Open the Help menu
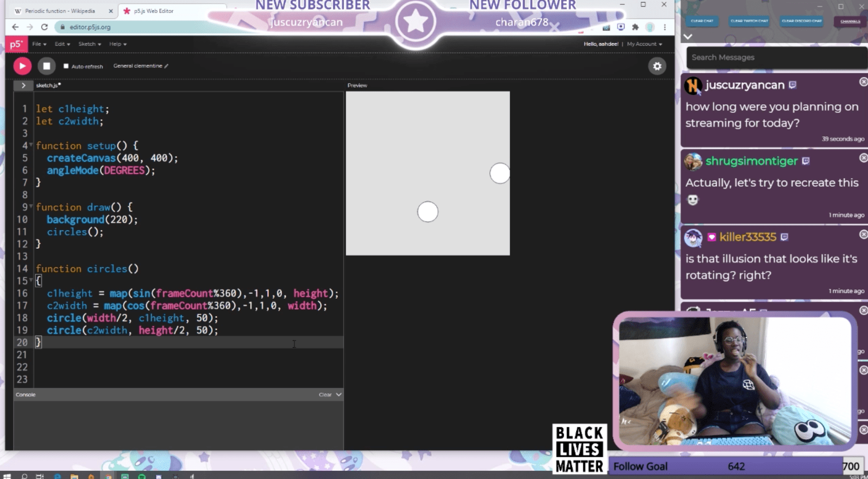 click(x=117, y=44)
